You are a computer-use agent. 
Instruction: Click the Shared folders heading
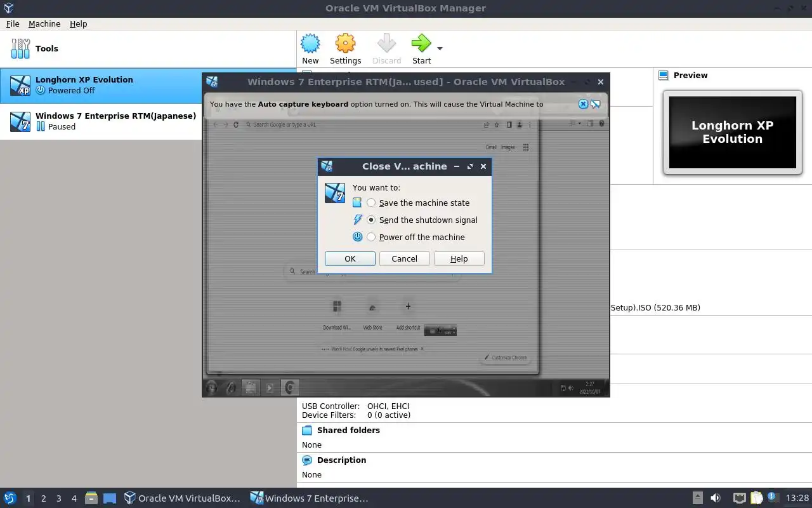click(x=348, y=430)
